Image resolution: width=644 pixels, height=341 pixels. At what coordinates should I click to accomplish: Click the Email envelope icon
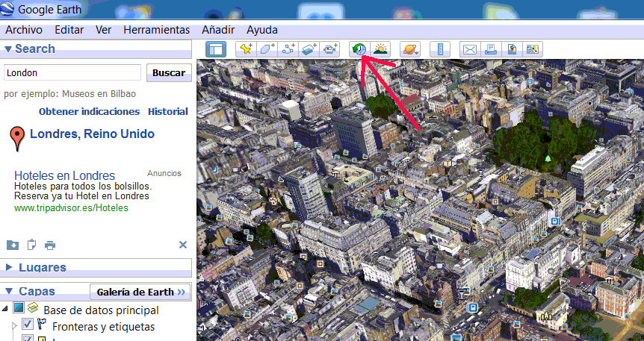click(470, 50)
